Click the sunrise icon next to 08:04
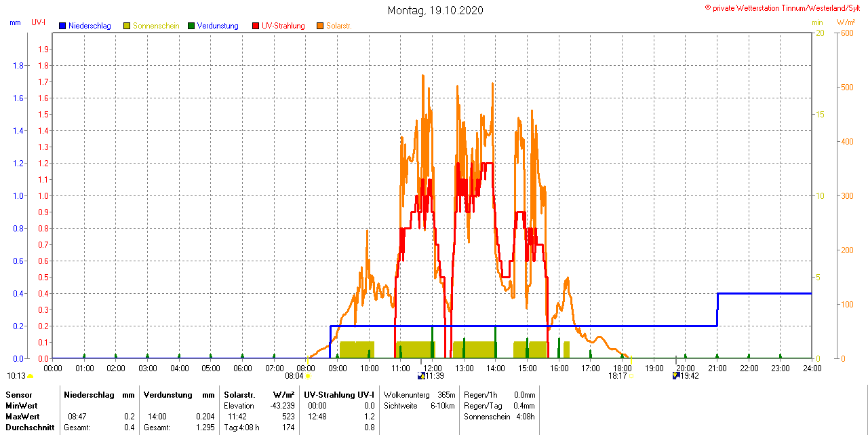This screenshot has height=435, width=868. tap(309, 376)
